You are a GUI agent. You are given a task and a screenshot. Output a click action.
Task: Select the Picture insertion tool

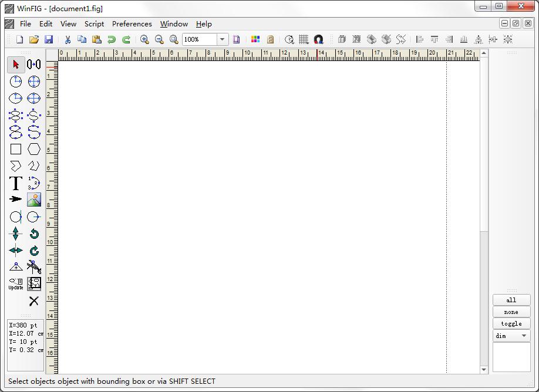(x=33, y=200)
